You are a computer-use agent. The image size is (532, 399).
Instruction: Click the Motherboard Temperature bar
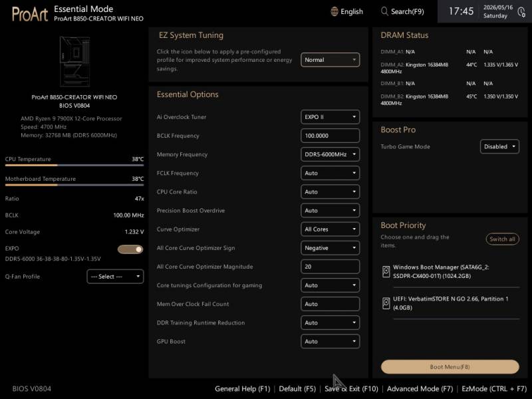[x=74, y=185]
